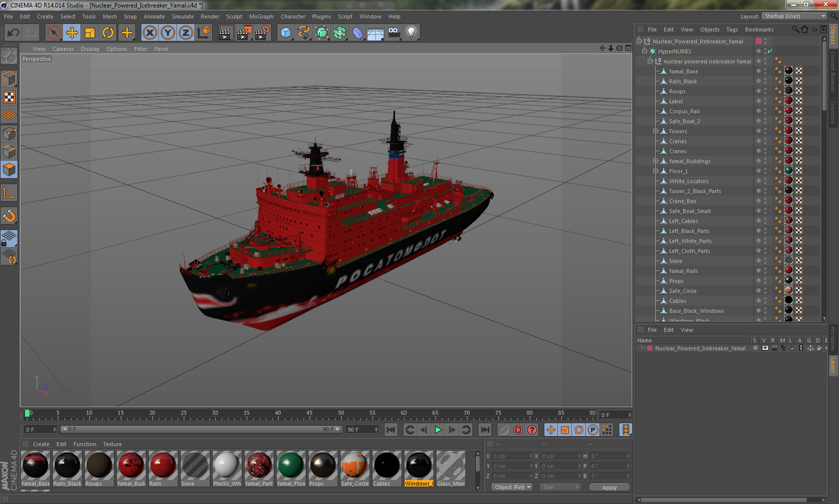Collapse nuclear powered icebreaker Yamal group
This screenshot has width=839, height=504.
pos(650,61)
